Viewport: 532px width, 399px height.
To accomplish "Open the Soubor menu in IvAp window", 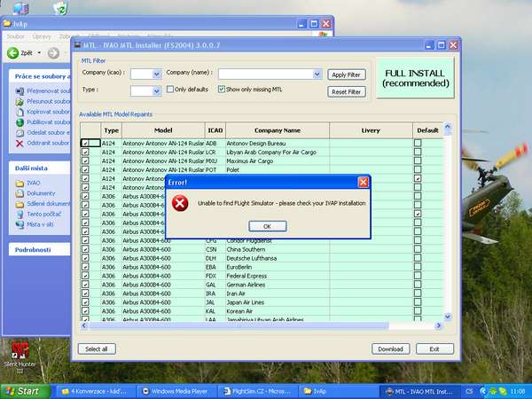I will [16, 37].
